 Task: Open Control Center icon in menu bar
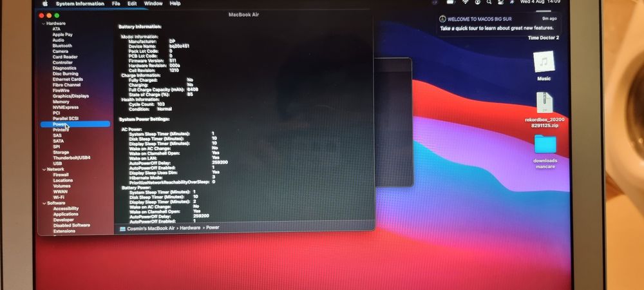point(500,2)
